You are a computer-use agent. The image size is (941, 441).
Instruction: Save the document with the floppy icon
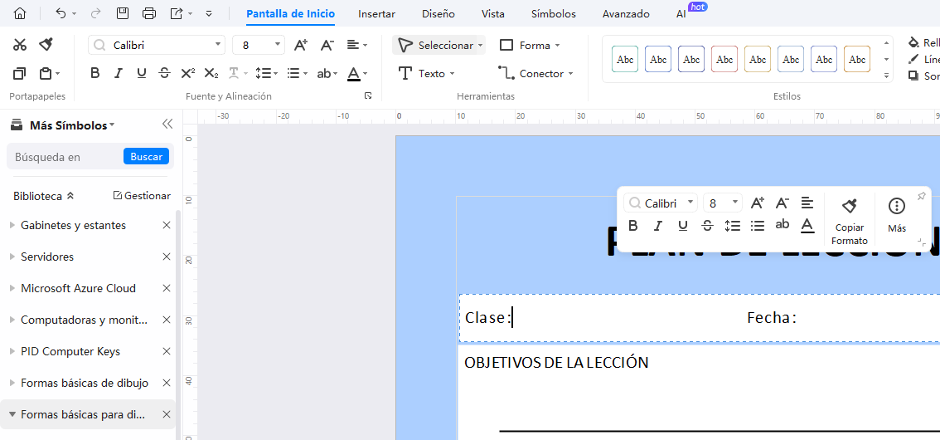122,13
